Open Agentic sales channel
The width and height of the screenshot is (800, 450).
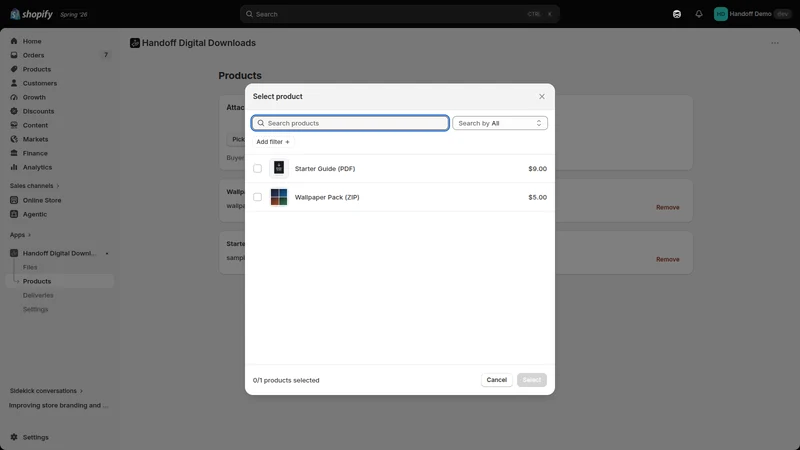click(35, 214)
